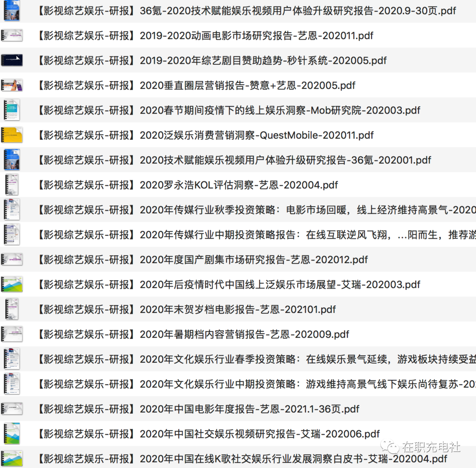Click PDF icon of Mob研究院 线上娱乐洞察 file
Image resolution: width=476 pixels, height=468 pixels.
pyautogui.click(x=12, y=110)
